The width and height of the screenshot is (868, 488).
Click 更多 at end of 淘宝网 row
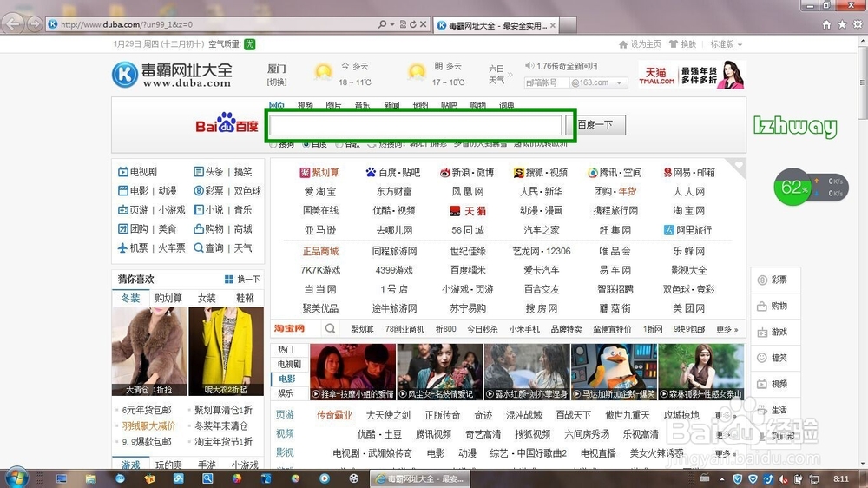727,329
